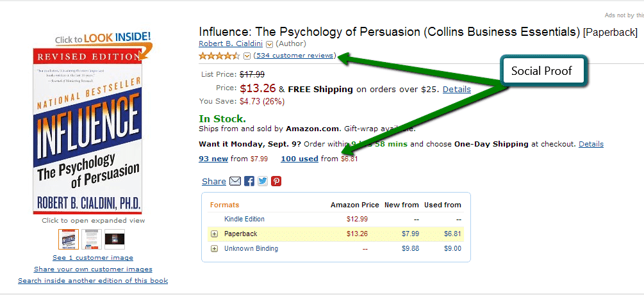Share the book on Twitter
This screenshot has height=295, width=644.
263,181
